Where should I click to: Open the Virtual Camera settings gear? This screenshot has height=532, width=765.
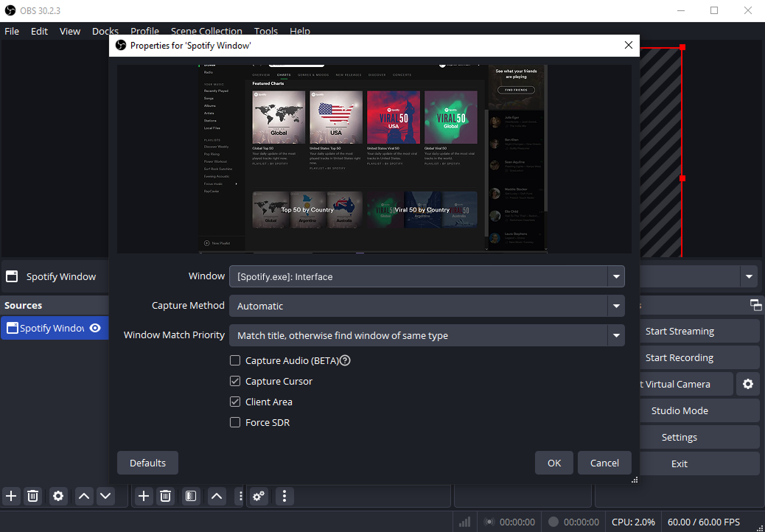748,384
